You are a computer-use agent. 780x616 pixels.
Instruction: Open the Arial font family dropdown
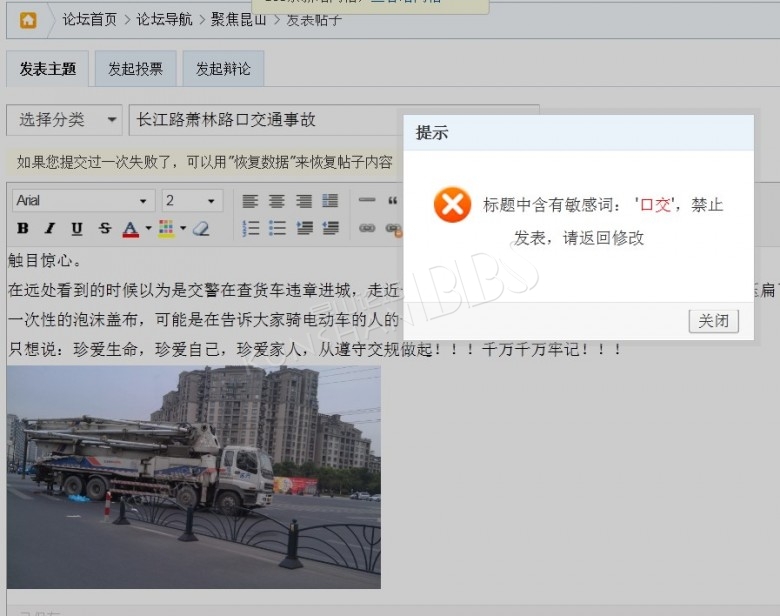point(84,201)
